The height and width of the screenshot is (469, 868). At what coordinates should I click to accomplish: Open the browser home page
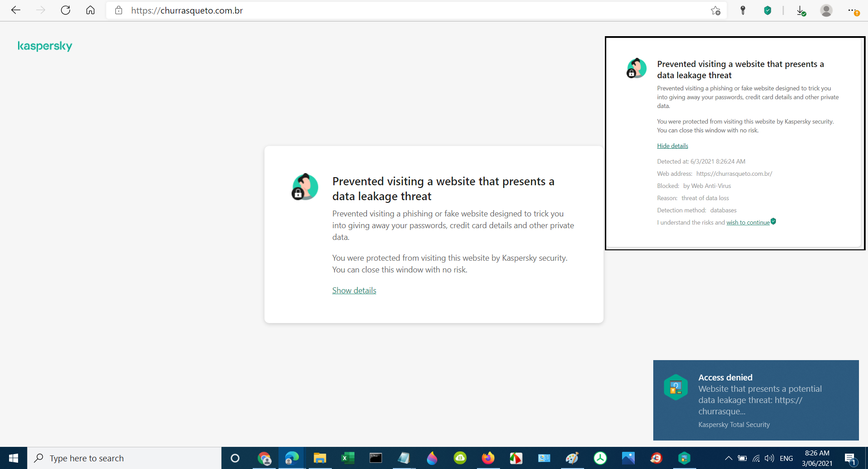(x=90, y=10)
